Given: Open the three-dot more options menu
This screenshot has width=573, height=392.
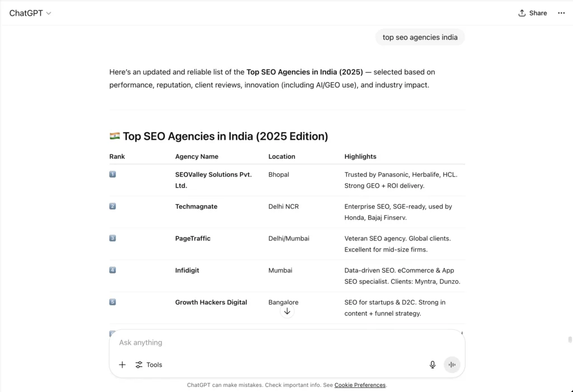Looking at the screenshot, I should point(561,13).
